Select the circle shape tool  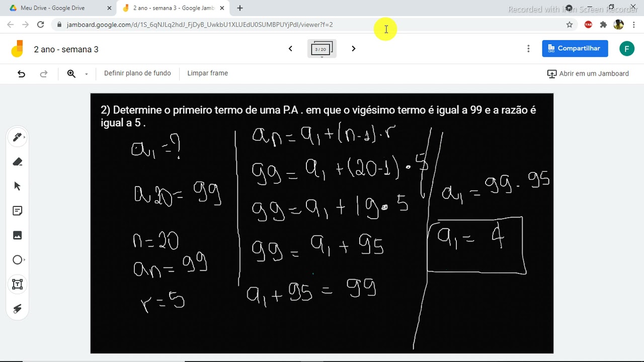tap(17, 260)
